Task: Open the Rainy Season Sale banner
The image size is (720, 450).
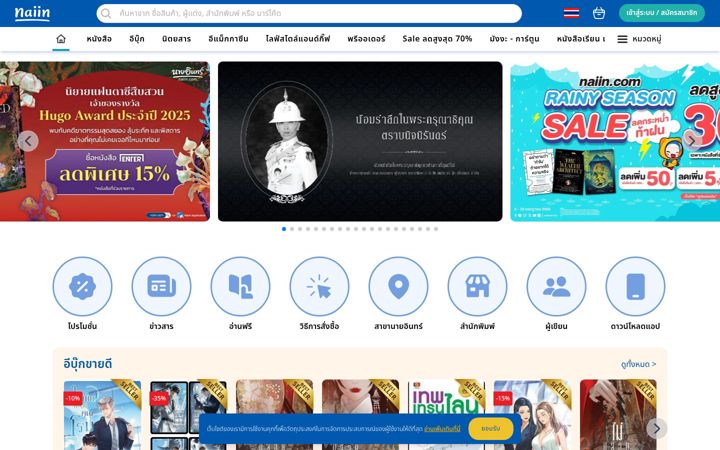Action: 615,141
